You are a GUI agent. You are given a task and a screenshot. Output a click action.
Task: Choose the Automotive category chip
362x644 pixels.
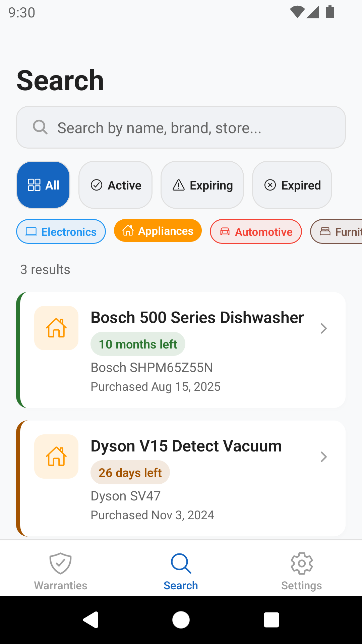click(x=256, y=231)
